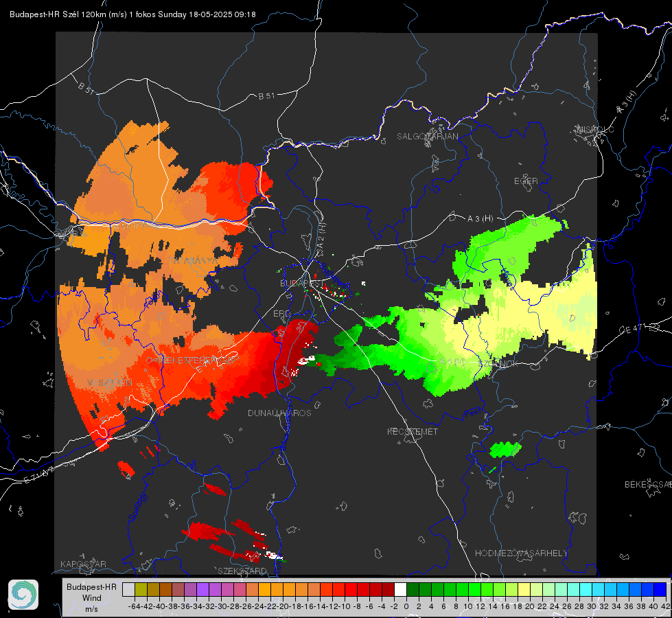Select the MISKOLC city label
This screenshot has width=672, height=618.
(595, 129)
